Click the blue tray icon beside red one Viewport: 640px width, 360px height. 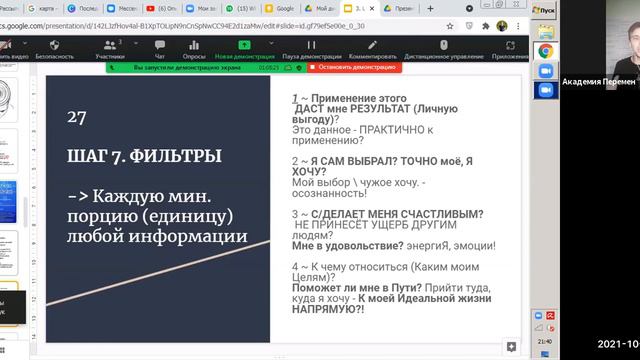coord(538,316)
